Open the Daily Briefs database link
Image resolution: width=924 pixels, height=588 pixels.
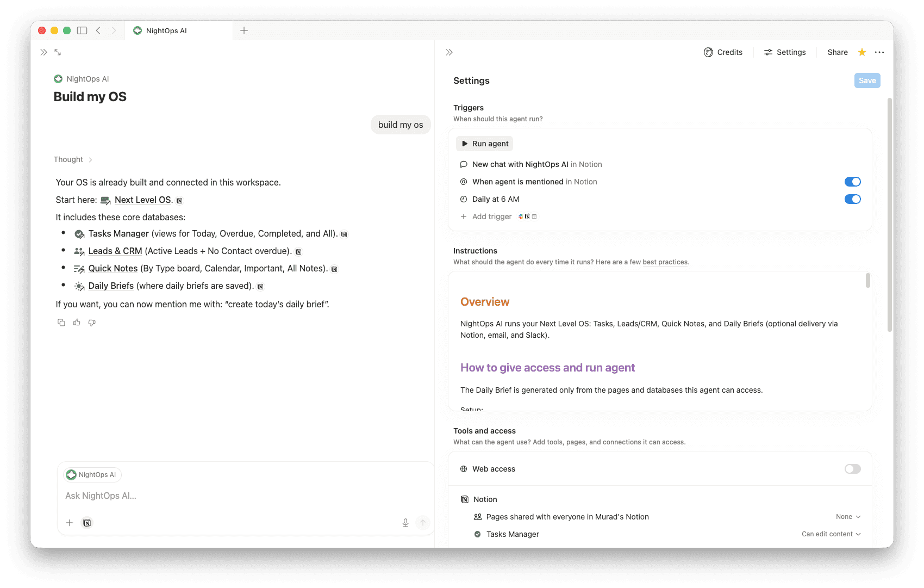pyautogui.click(x=111, y=286)
